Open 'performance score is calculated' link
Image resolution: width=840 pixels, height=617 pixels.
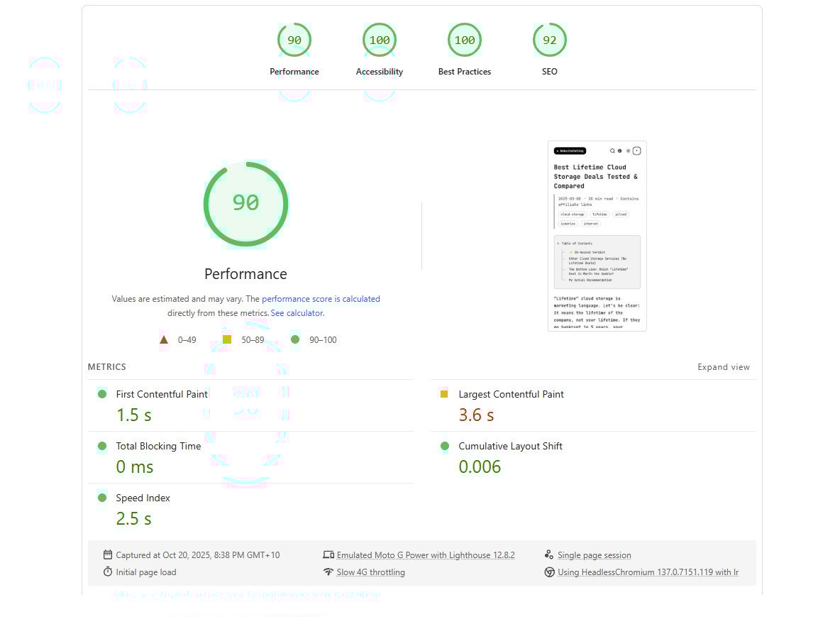(x=321, y=299)
